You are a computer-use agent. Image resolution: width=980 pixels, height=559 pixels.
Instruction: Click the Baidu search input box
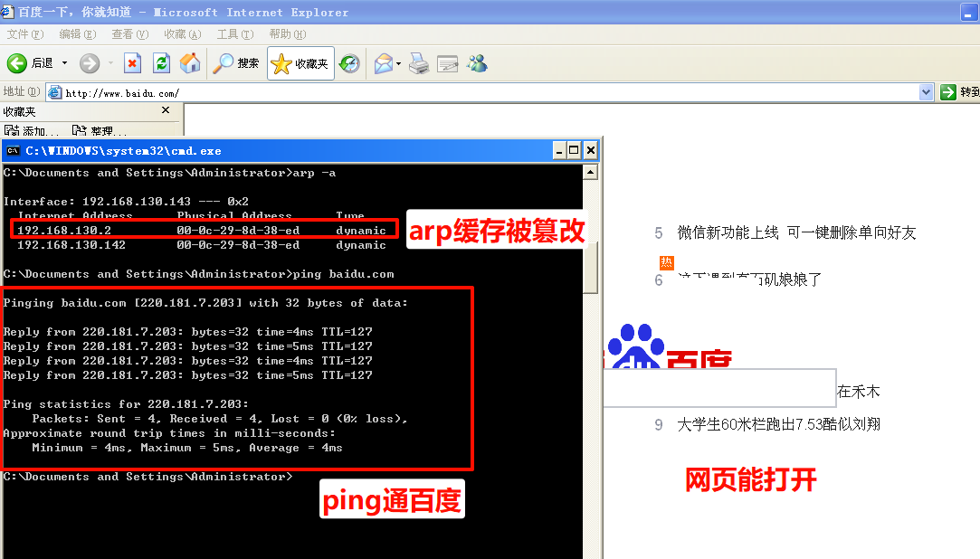pos(719,388)
